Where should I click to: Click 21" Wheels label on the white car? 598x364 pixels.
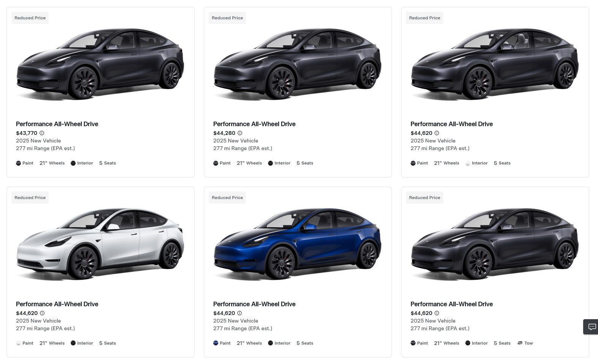click(x=52, y=343)
